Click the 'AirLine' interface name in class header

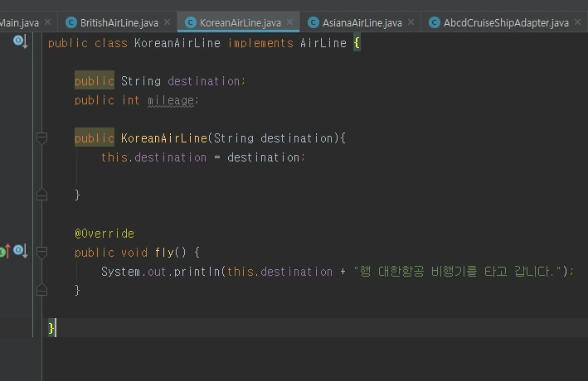tap(323, 43)
